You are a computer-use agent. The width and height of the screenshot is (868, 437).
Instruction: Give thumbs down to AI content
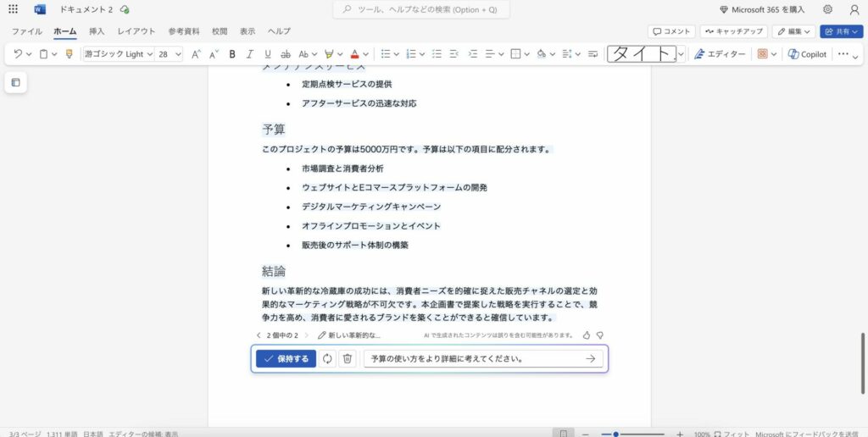point(599,335)
